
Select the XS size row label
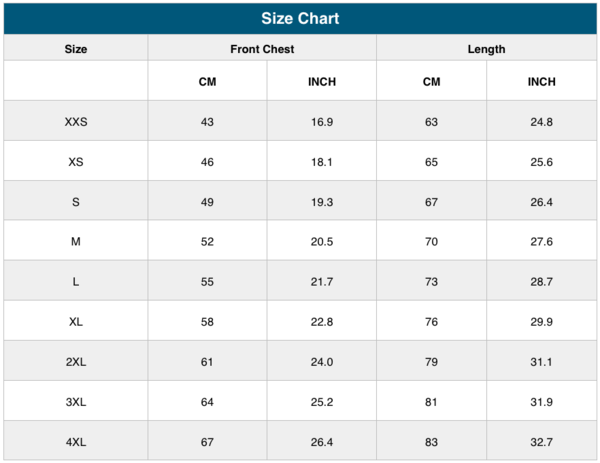pos(76,162)
